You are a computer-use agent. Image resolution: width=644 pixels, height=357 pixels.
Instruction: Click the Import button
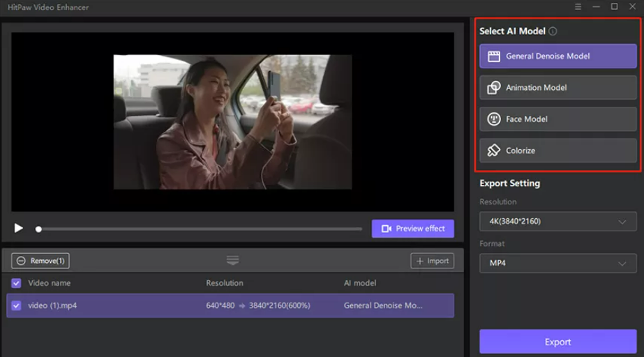point(432,261)
